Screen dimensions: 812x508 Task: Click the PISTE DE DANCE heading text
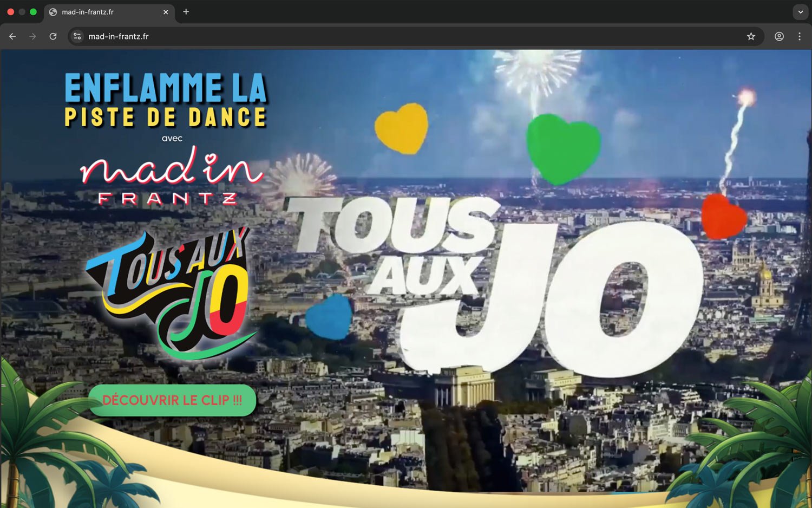pos(166,118)
